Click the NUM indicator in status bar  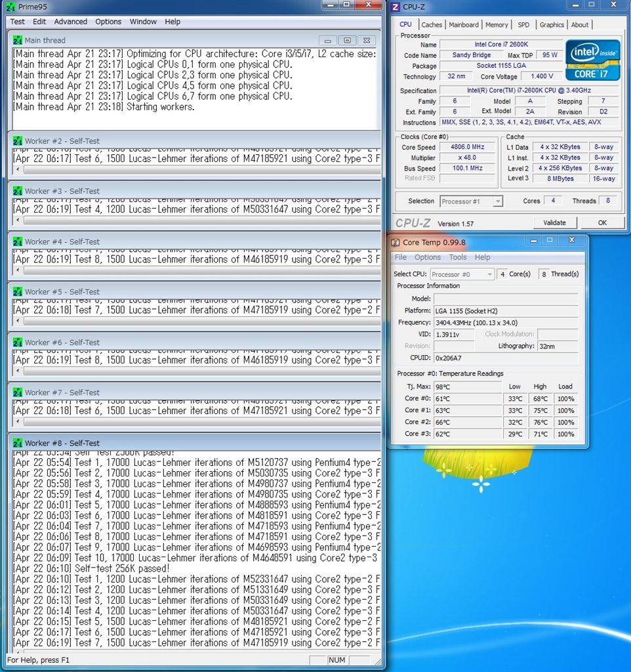(x=336, y=660)
